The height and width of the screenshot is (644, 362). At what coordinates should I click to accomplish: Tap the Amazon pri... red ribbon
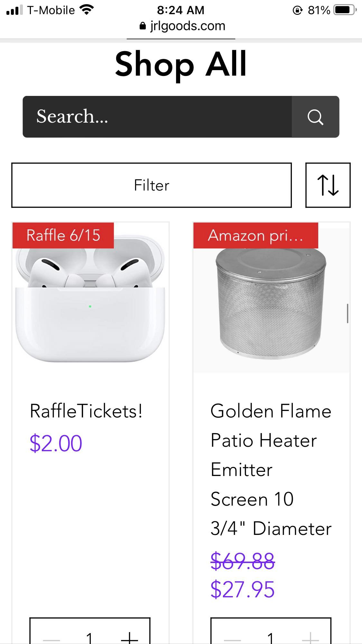(255, 235)
